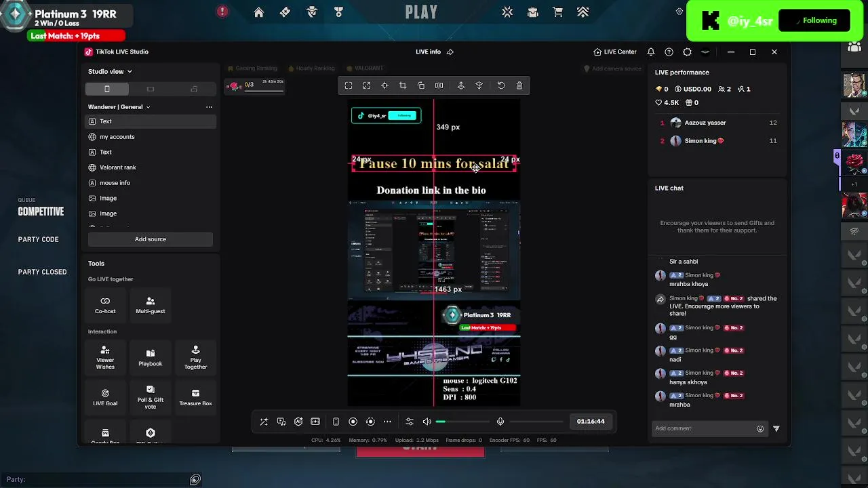Screen dimensions: 868x488
Task: Click viewer Aazouz yasser in ranking
Action: coord(718,123)
